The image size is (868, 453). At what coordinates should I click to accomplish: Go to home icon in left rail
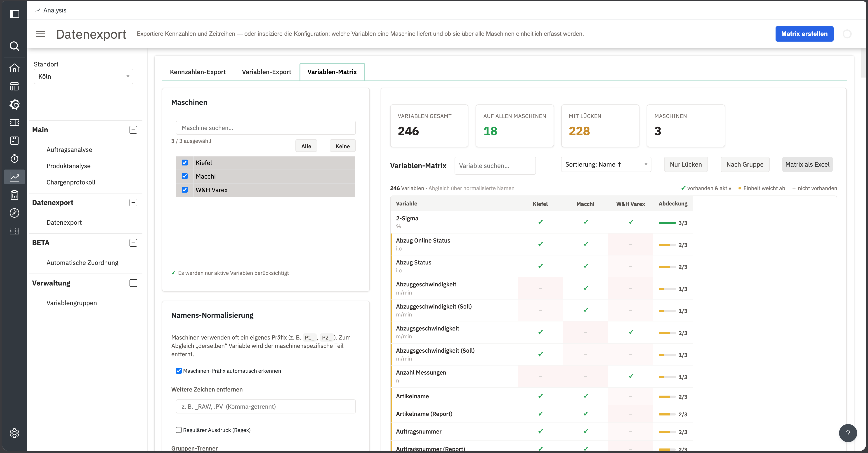[14, 68]
